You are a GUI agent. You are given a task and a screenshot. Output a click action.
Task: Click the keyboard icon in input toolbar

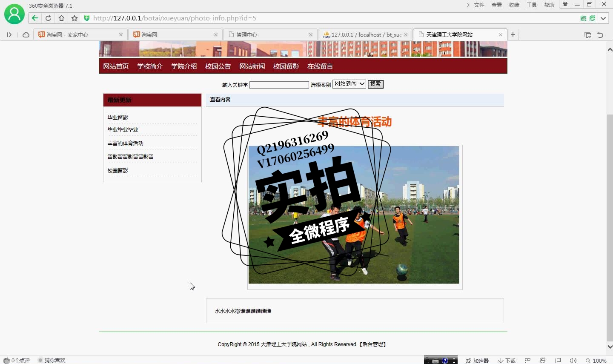pyautogui.click(x=435, y=361)
